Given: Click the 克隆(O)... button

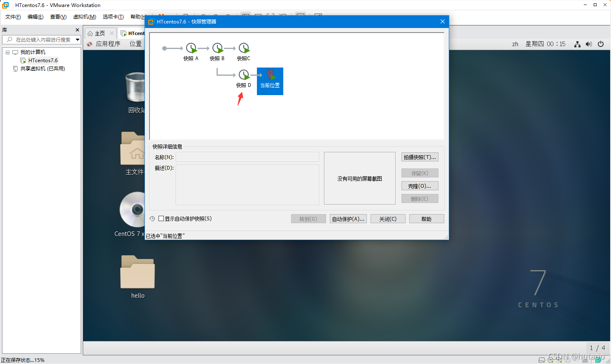Looking at the screenshot, I should (x=420, y=186).
